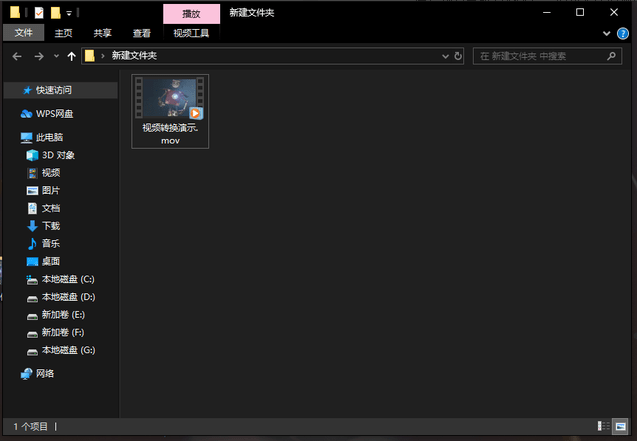Expand the ribbon with chevron
Viewport: 637px width, 441px height.
pyautogui.click(x=607, y=33)
